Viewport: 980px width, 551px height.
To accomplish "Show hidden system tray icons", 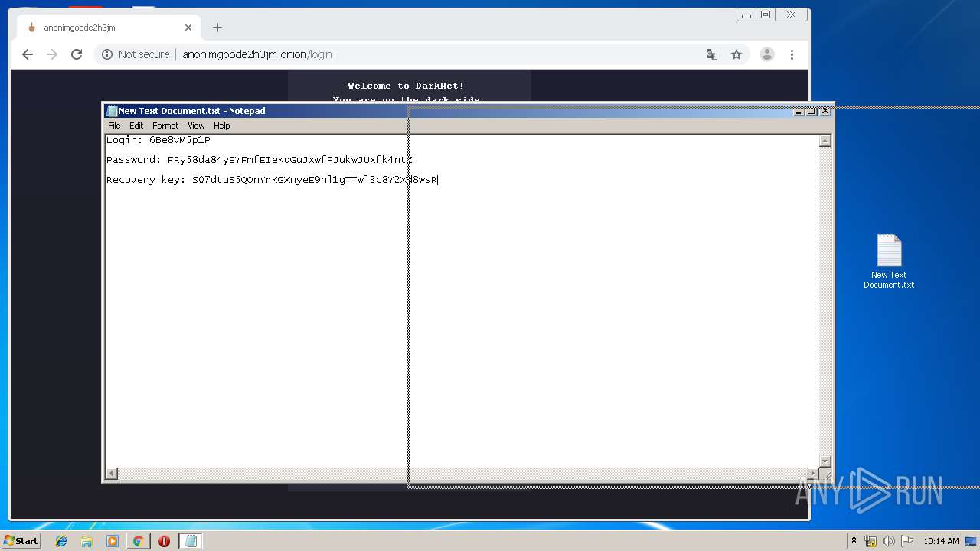I will click(854, 541).
